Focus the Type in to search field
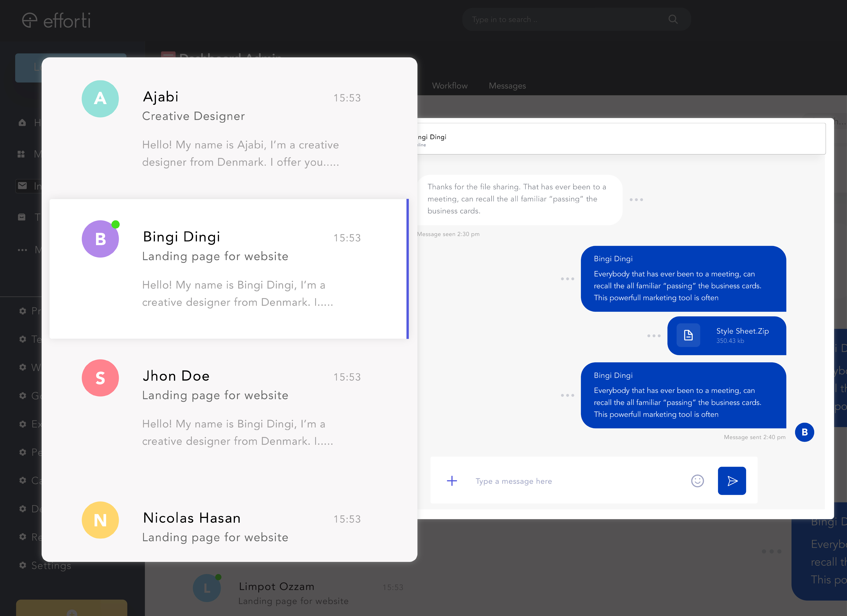 pos(576,19)
